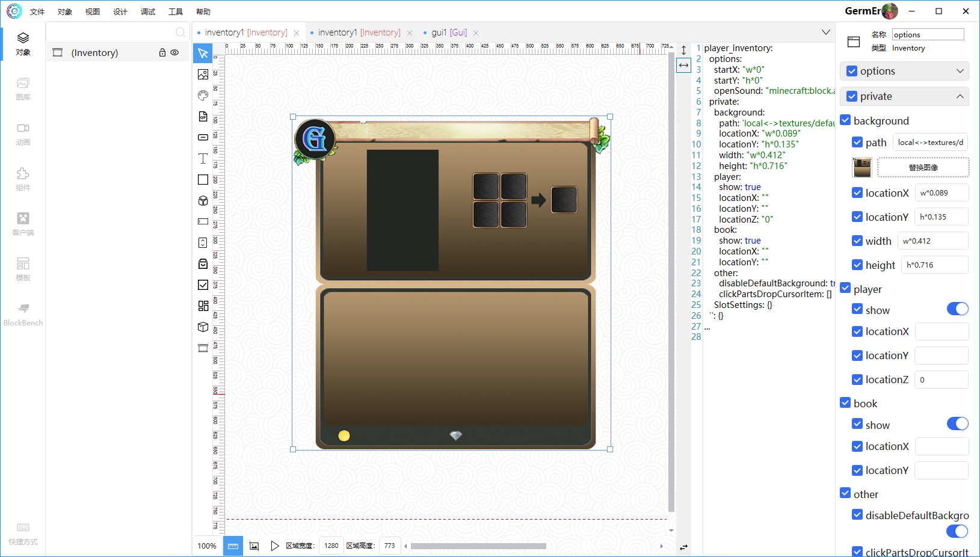Select the button component tool
The image size is (980, 557).
pos(203,137)
